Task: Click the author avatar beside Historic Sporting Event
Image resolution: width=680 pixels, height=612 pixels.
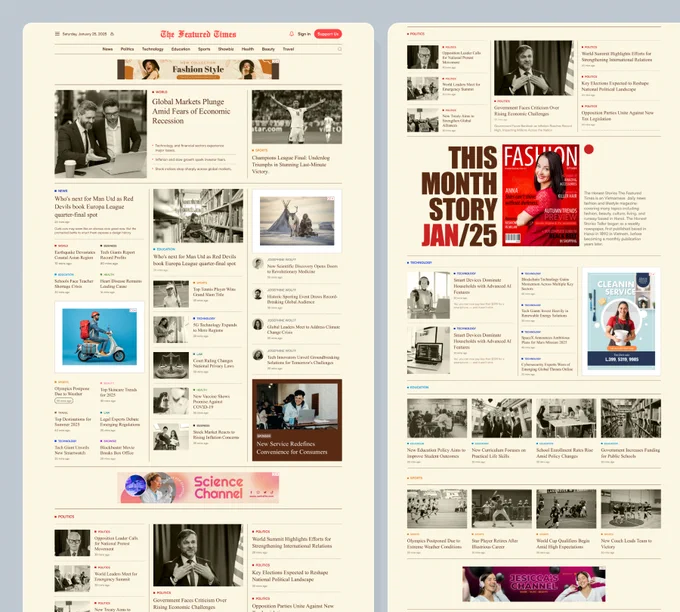Action: (258, 294)
